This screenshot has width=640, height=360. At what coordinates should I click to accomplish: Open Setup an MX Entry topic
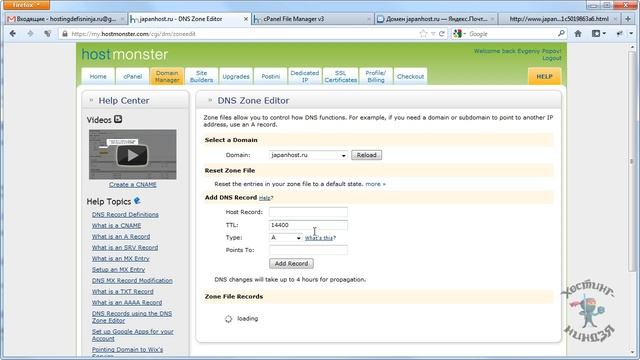point(118,269)
